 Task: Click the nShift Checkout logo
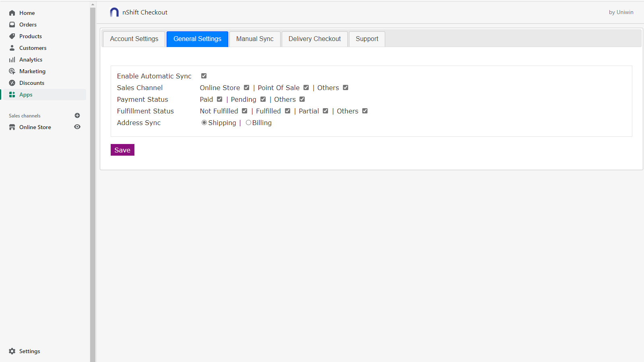114,12
